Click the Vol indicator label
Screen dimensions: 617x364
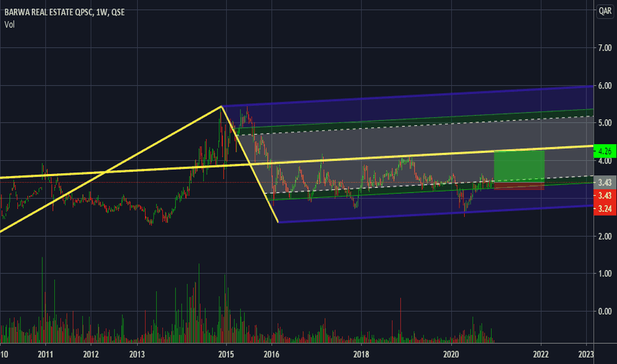pos(9,24)
